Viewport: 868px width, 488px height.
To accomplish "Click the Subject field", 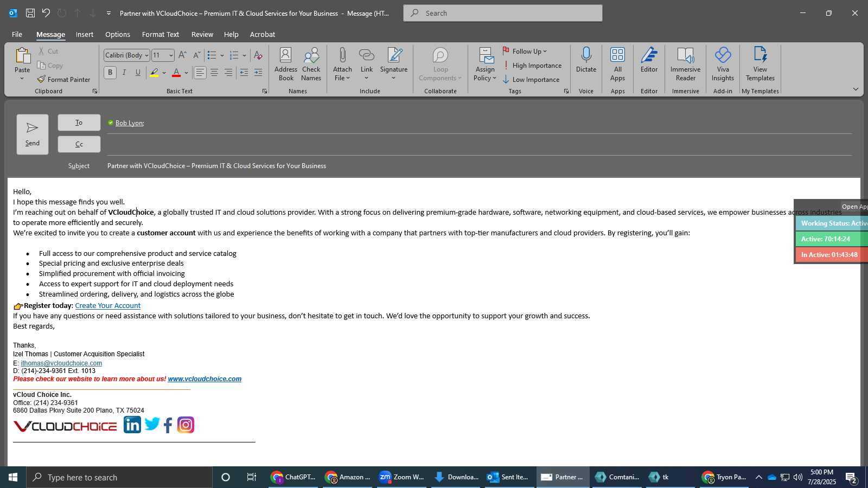I will pos(480,166).
